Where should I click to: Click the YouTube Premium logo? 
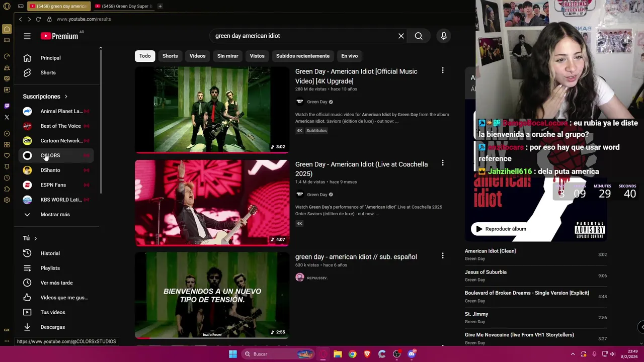pyautogui.click(x=59, y=36)
